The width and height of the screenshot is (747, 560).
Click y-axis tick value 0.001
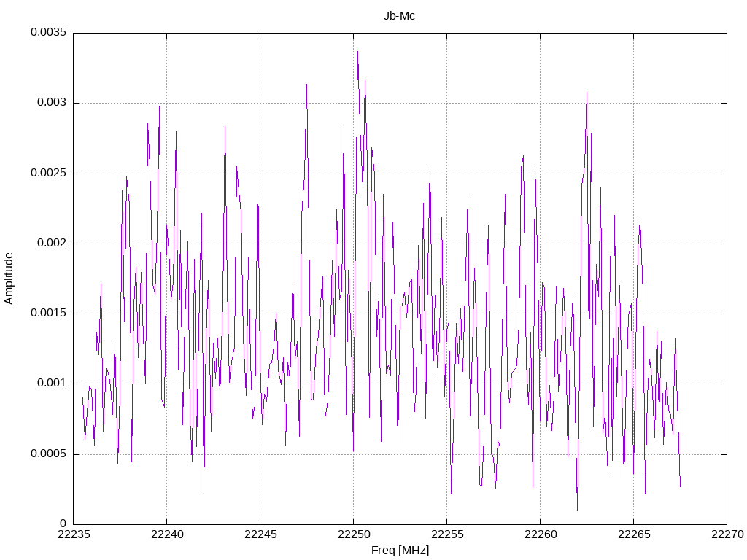(x=52, y=383)
